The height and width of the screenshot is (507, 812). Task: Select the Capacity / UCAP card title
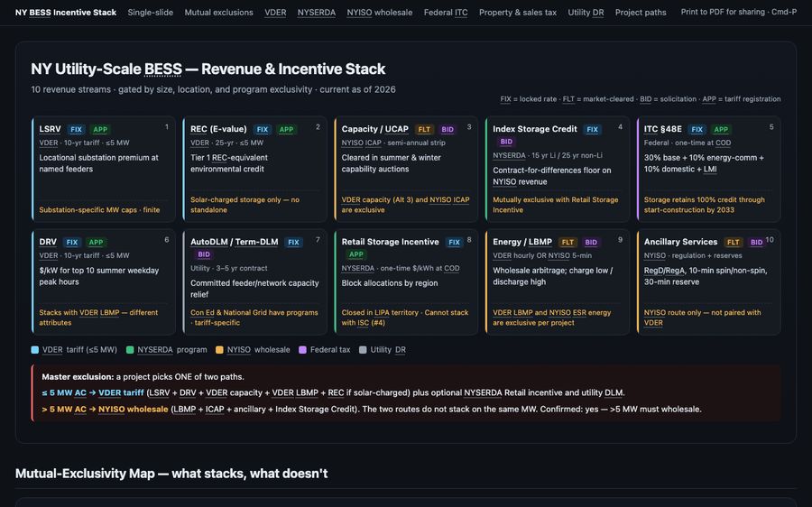(375, 129)
